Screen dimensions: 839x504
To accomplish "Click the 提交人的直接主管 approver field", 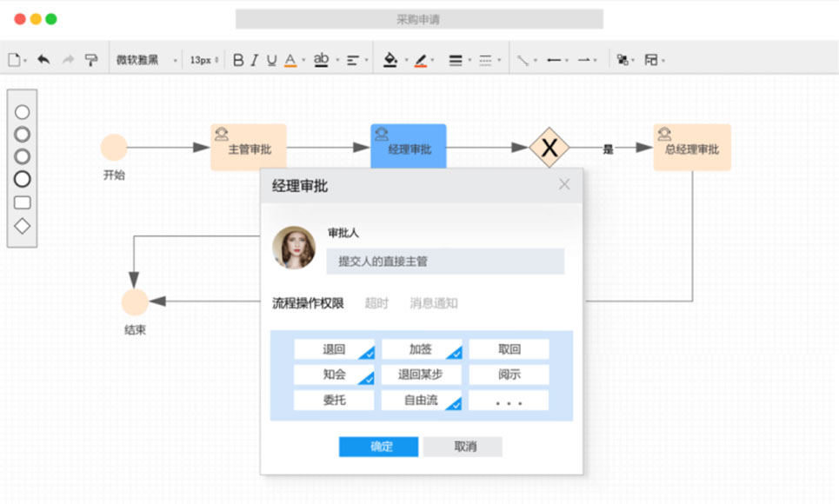I will (x=445, y=261).
